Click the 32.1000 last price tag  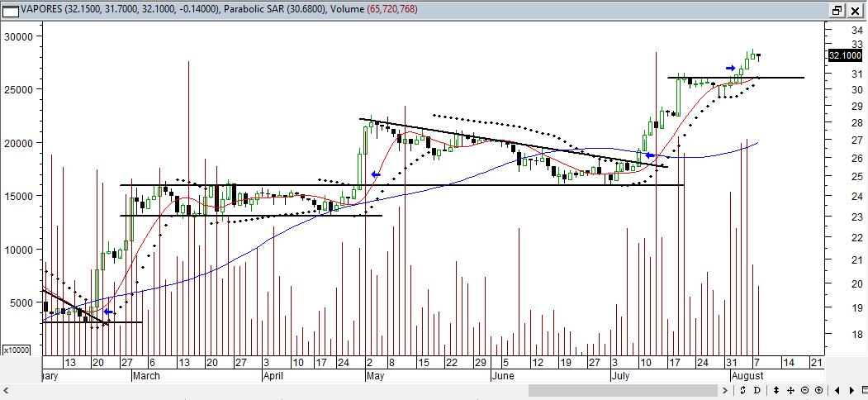tap(845, 55)
